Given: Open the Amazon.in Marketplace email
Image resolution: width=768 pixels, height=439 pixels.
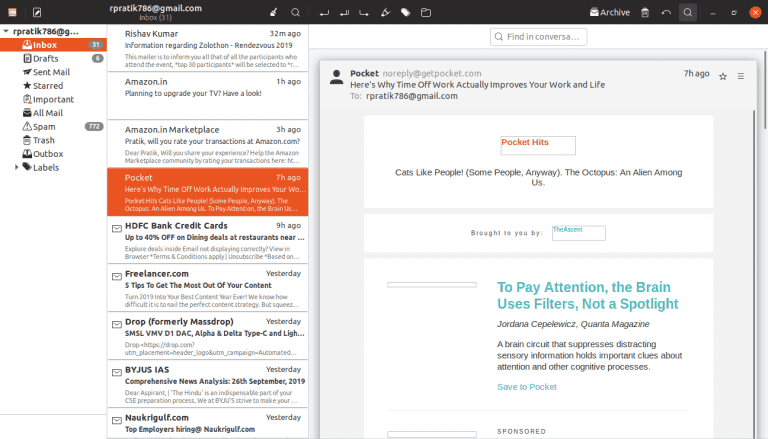Looking at the screenshot, I should 208,144.
